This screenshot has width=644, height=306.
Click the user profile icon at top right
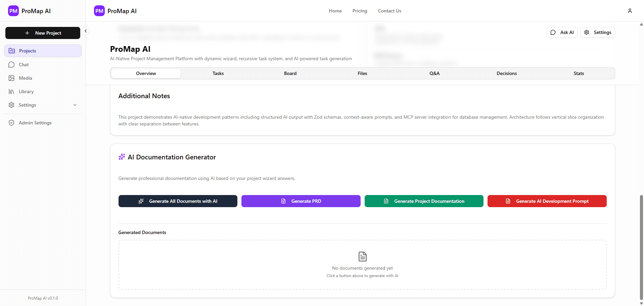click(630, 10)
